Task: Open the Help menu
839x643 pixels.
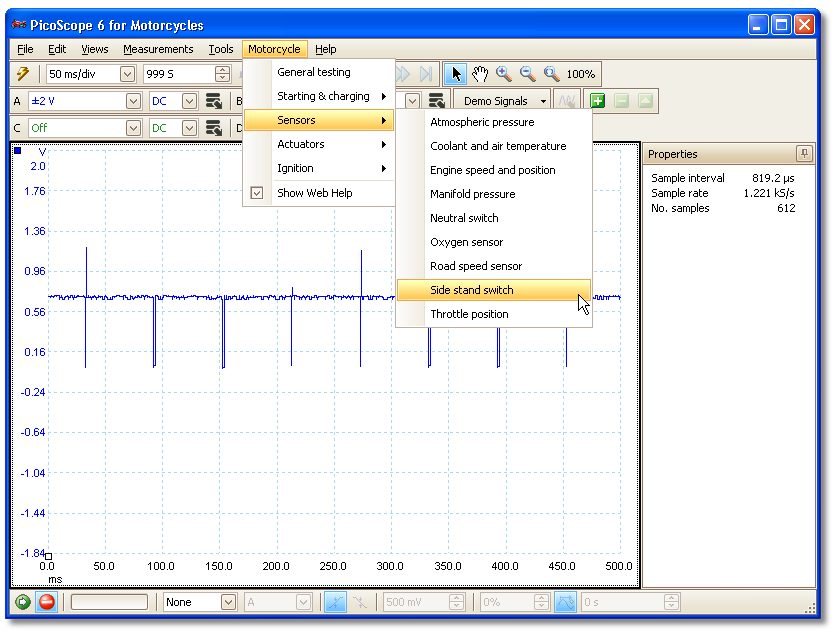Action: tap(325, 49)
